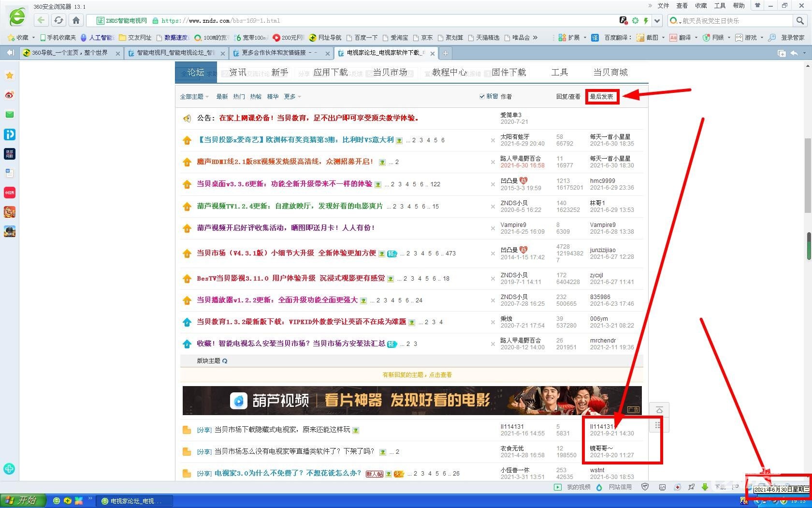Open the 翻译 dropdown arrow

click(x=696, y=38)
